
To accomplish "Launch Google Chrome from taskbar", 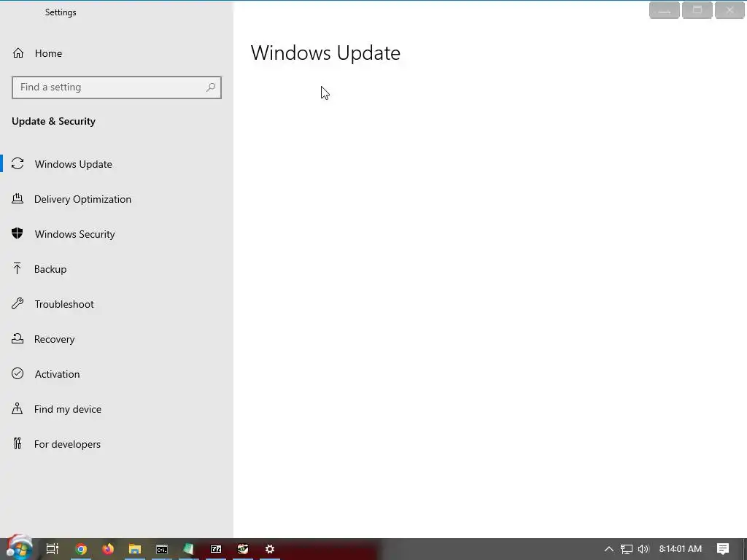I will 81,549.
